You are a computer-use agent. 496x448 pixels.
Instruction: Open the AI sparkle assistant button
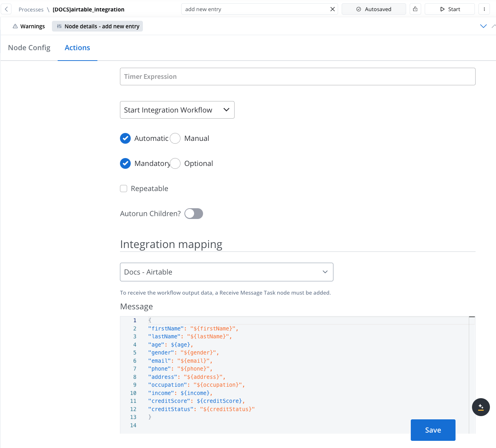tap(481, 407)
